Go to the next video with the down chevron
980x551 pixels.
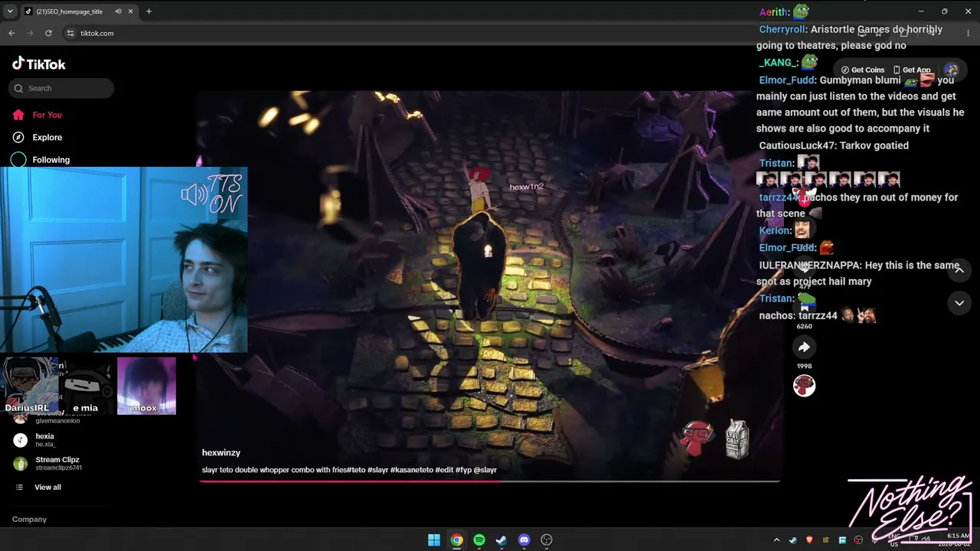click(959, 303)
